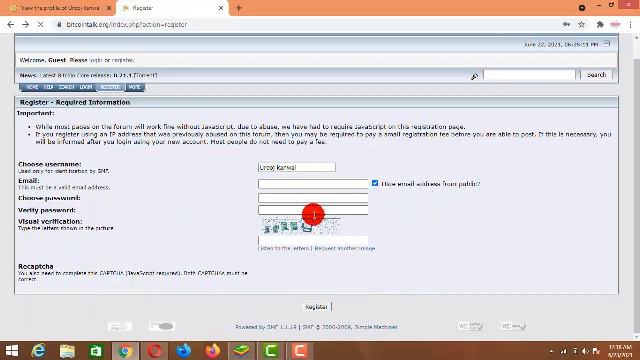Click the visual verification text box
The width and height of the screenshot is (640, 360).
tap(313, 240)
